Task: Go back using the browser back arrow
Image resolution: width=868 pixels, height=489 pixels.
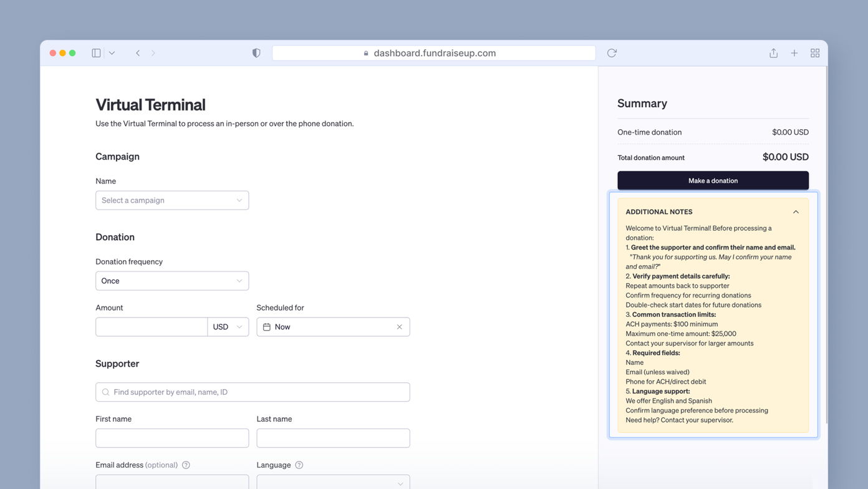Action: pyautogui.click(x=138, y=53)
